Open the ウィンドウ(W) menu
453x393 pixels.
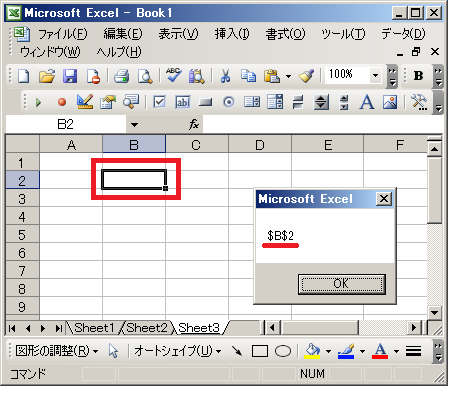point(50,52)
